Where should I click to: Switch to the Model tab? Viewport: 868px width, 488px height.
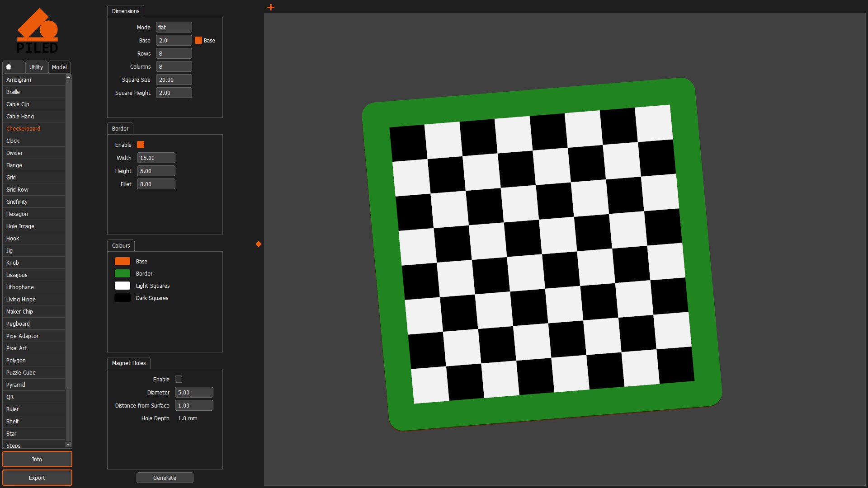pyautogui.click(x=59, y=67)
